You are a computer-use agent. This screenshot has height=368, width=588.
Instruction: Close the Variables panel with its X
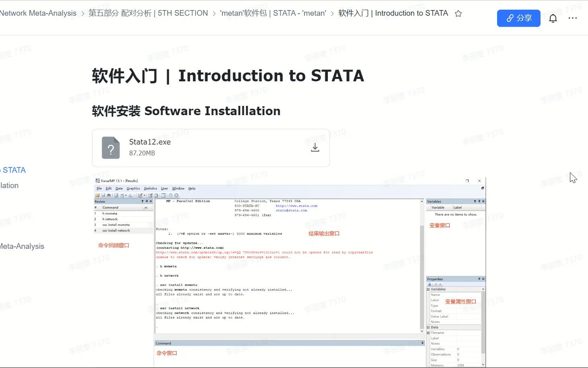pyautogui.click(x=483, y=201)
